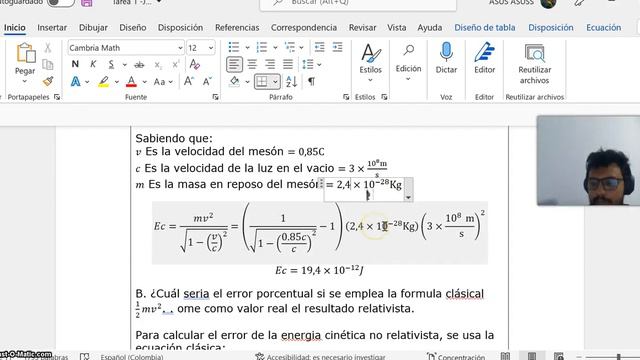Image resolution: width=640 pixels, height=360 pixels.
Task: Save document icon in title bar
Action: point(87,3)
